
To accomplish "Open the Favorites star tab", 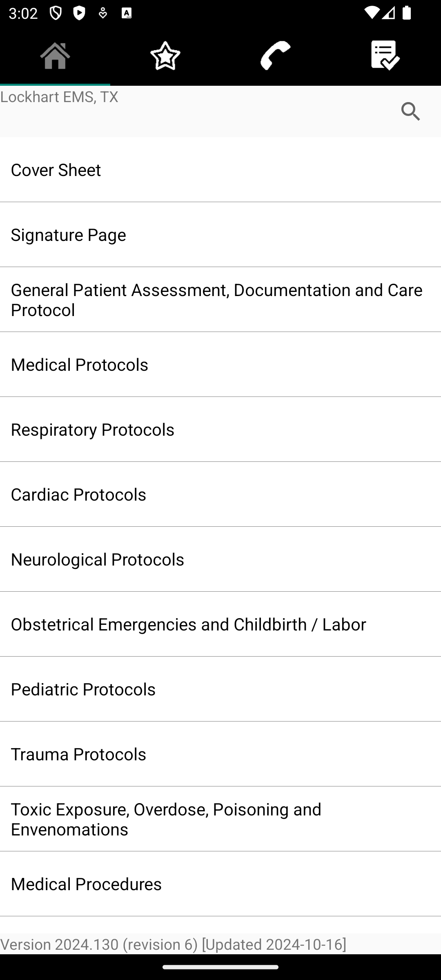I will [x=165, y=56].
